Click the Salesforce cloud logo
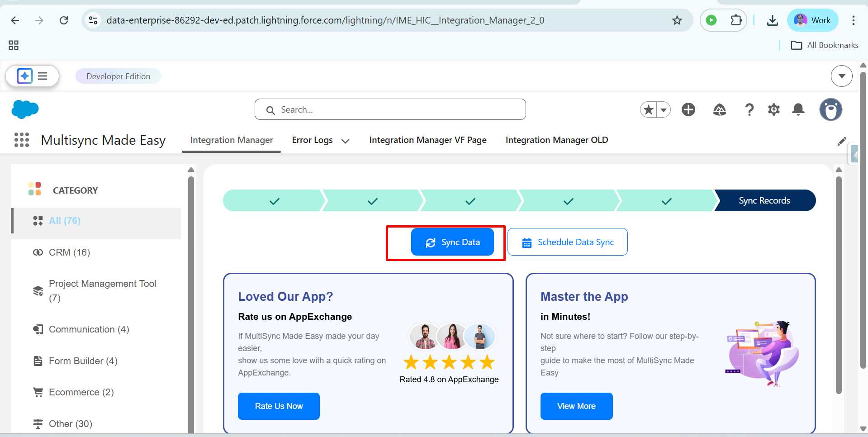This screenshot has height=437, width=868. 25,109
